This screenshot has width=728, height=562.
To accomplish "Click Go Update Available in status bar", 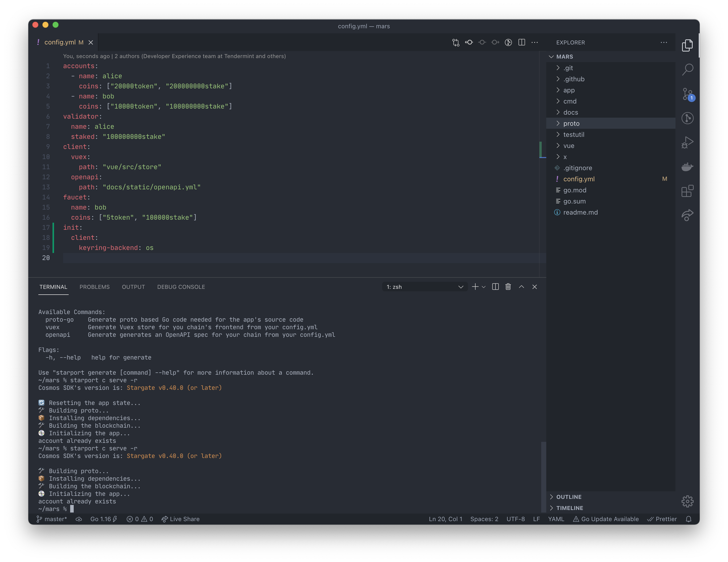I will [x=606, y=519].
